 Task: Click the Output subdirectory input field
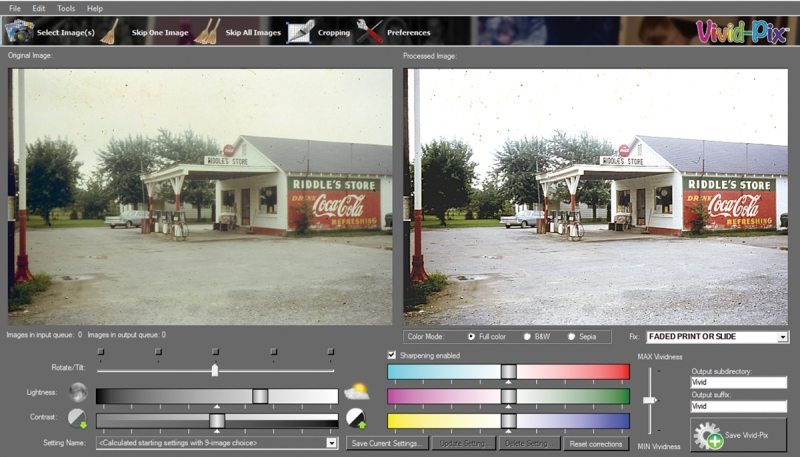(x=738, y=382)
